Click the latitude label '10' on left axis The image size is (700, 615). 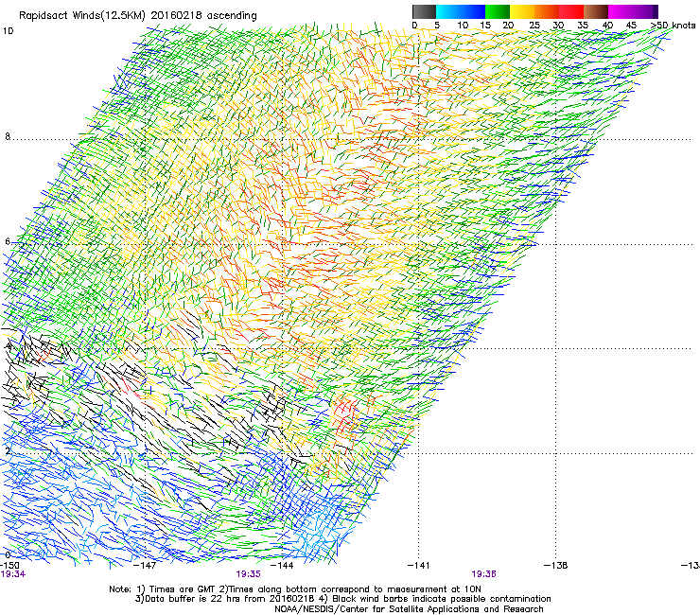pos(8,31)
